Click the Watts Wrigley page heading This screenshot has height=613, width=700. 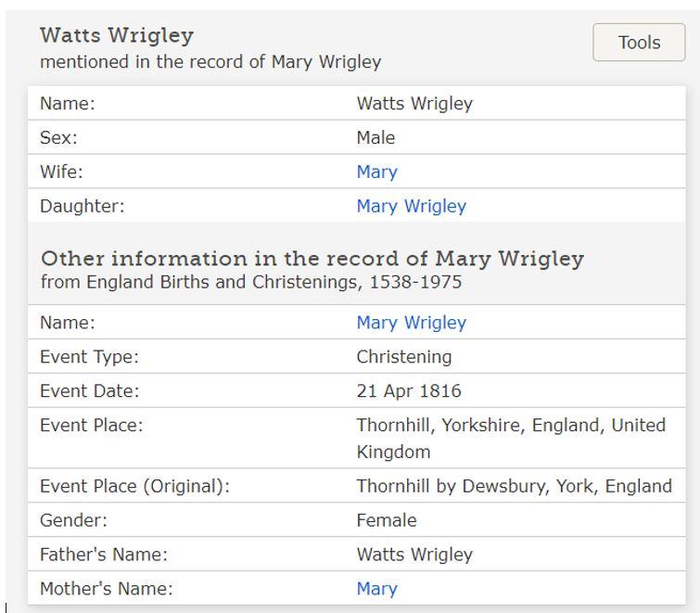pyautogui.click(x=117, y=35)
